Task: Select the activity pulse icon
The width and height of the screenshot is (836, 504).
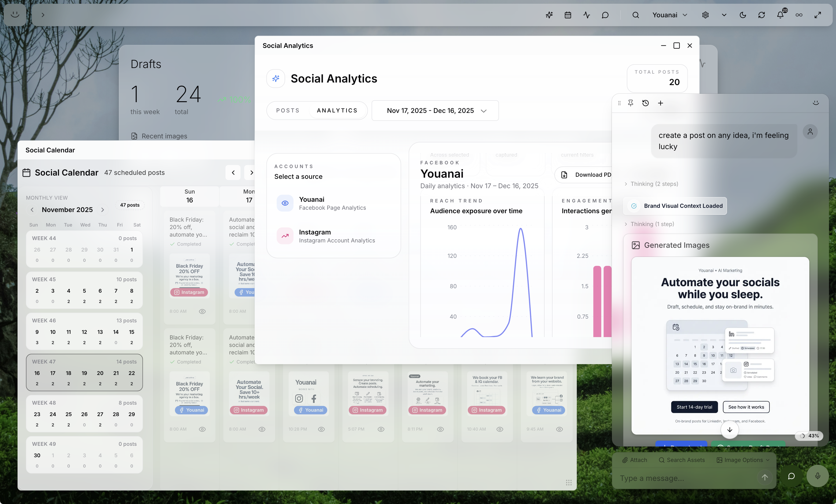Action: click(x=587, y=15)
